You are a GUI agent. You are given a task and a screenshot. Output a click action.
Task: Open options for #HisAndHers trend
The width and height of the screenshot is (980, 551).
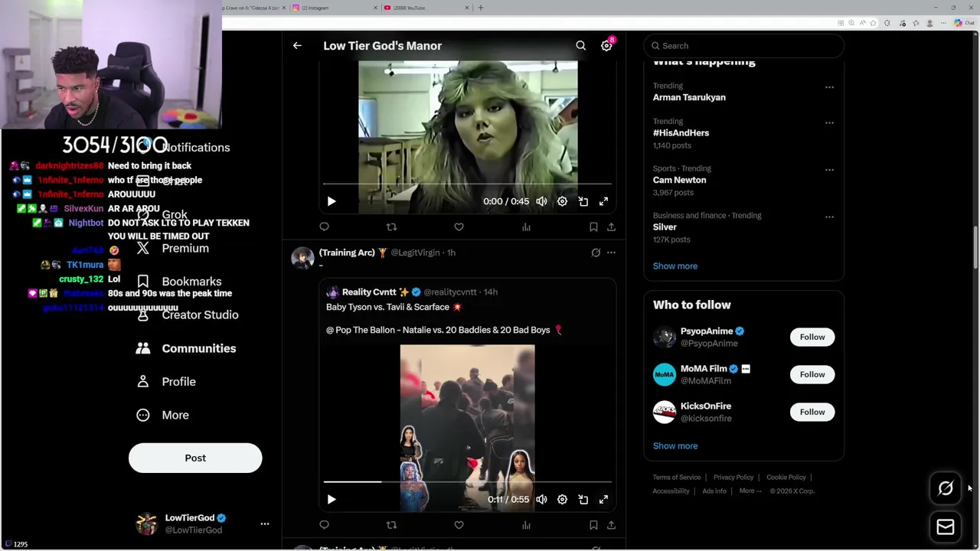829,122
